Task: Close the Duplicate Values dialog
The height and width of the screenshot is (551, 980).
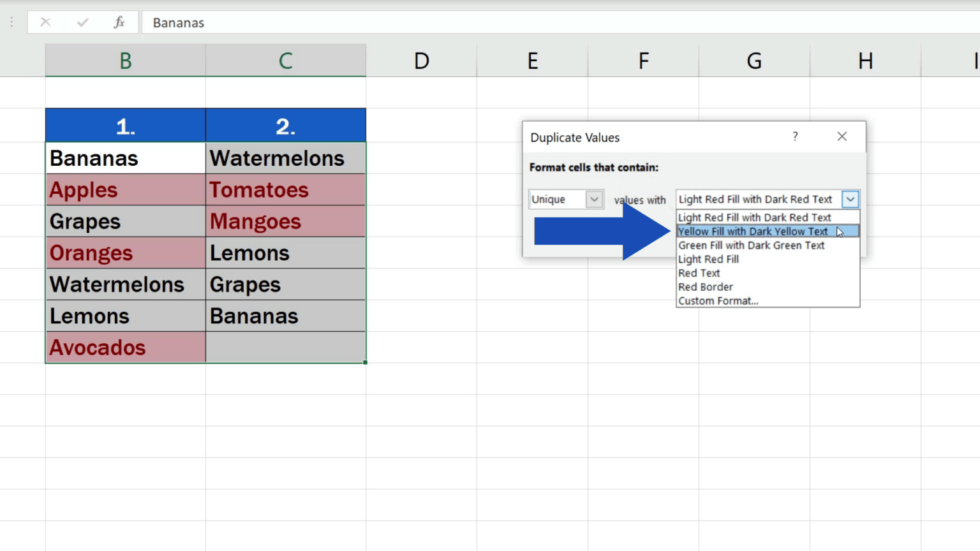Action: click(842, 136)
